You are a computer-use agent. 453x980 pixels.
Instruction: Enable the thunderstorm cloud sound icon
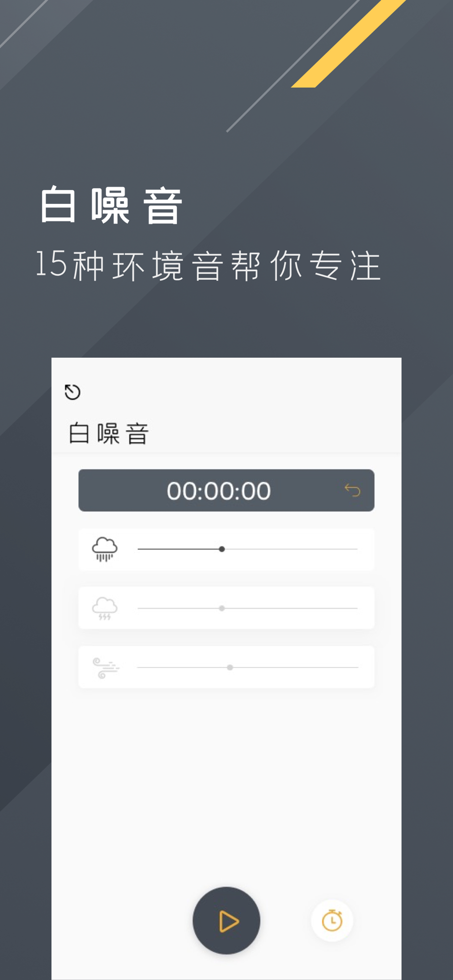(104, 609)
